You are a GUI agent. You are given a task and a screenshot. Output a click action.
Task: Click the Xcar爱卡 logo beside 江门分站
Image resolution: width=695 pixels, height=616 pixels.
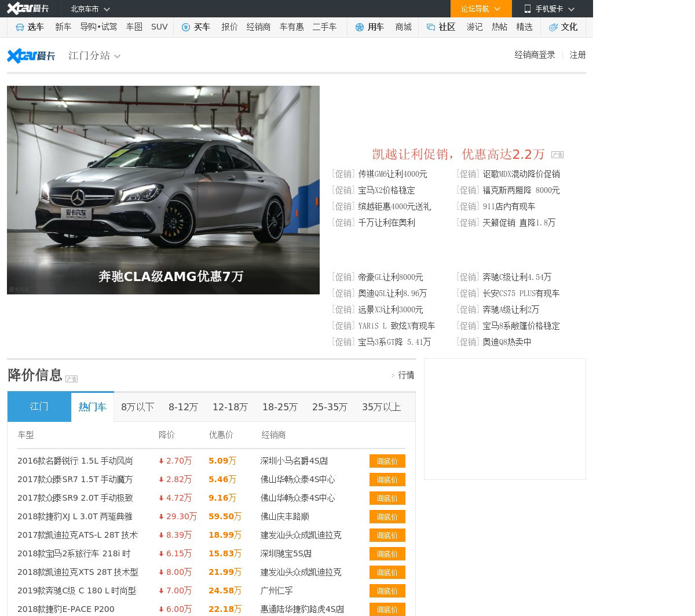tap(31, 56)
